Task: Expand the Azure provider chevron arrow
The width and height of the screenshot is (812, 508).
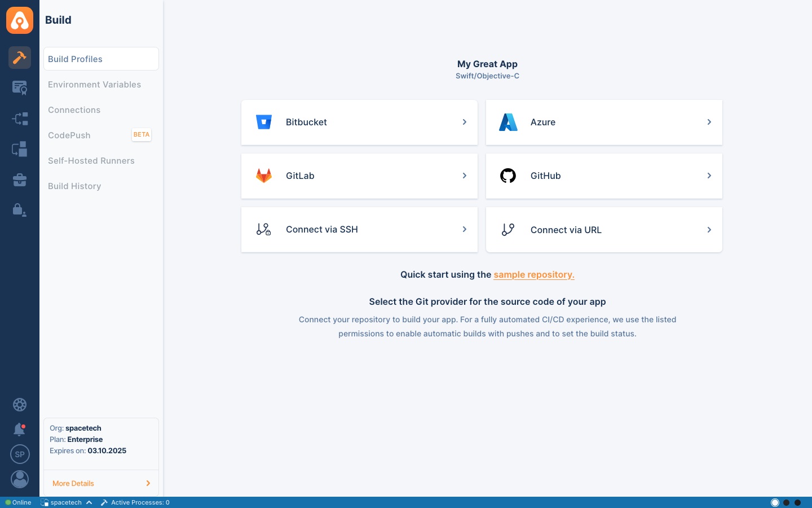Action: coord(709,122)
